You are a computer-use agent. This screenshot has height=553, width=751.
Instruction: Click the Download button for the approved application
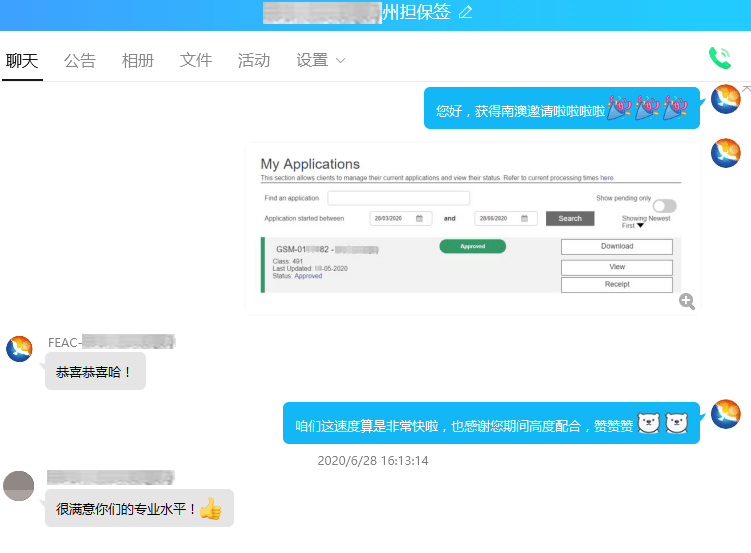(616, 246)
